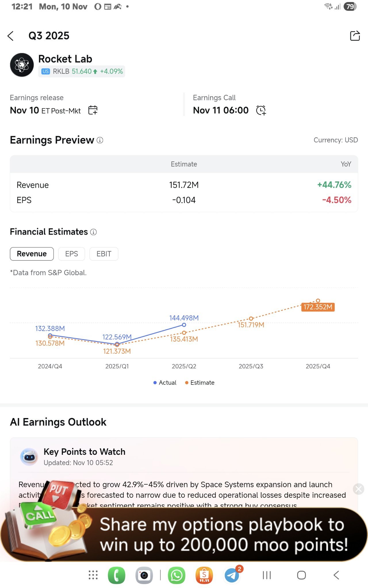The image size is (368, 588).
Task: Switch to the EBIT tab
Action: click(104, 254)
